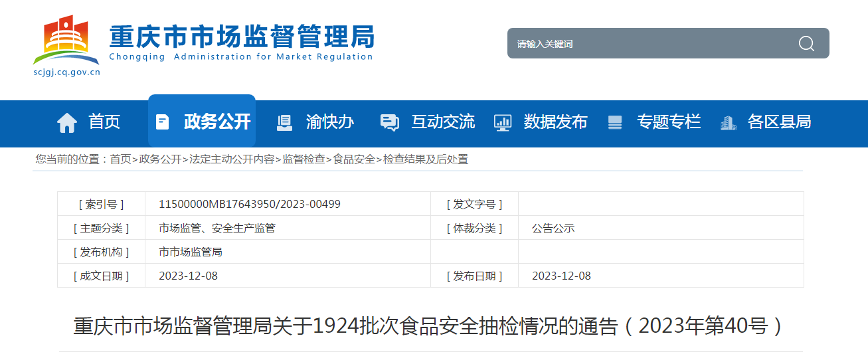
Task: Click the stamp icon beside 渝快办
Action: 284,123
